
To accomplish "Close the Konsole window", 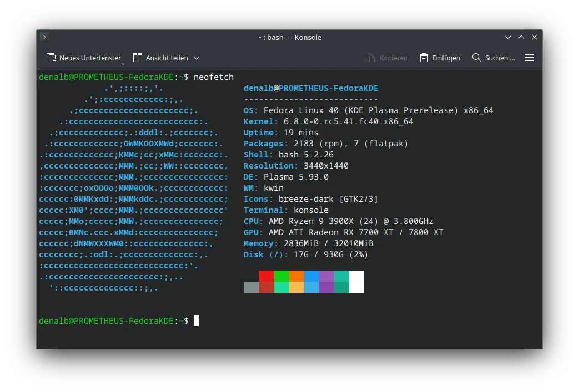I will click(x=535, y=37).
